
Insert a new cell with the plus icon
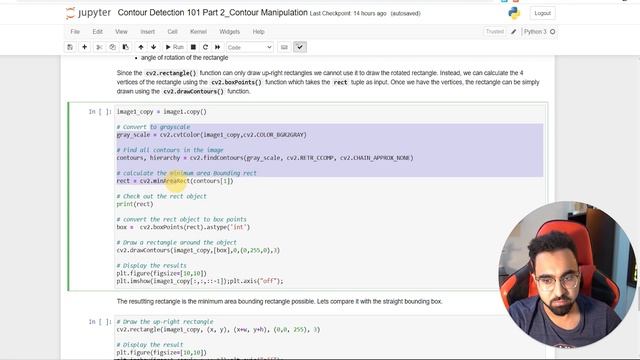click(84, 47)
